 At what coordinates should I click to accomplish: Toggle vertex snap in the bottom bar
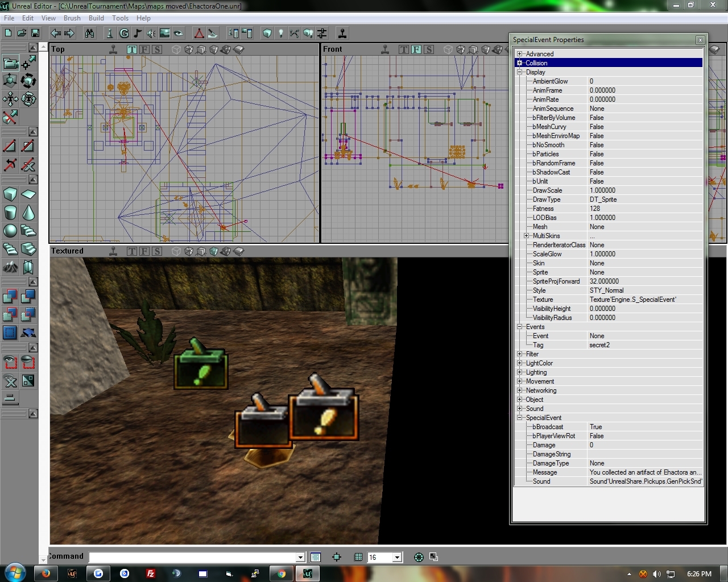coord(337,557)
